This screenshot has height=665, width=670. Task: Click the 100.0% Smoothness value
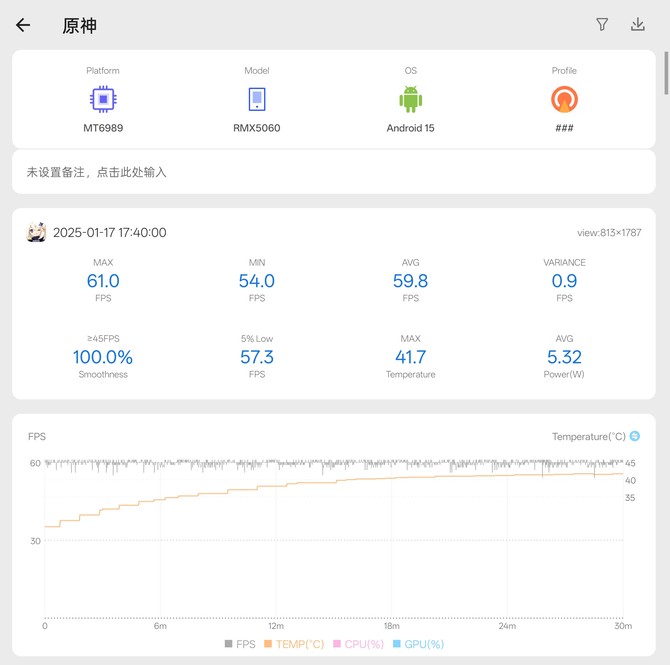(x=102, y=357)
